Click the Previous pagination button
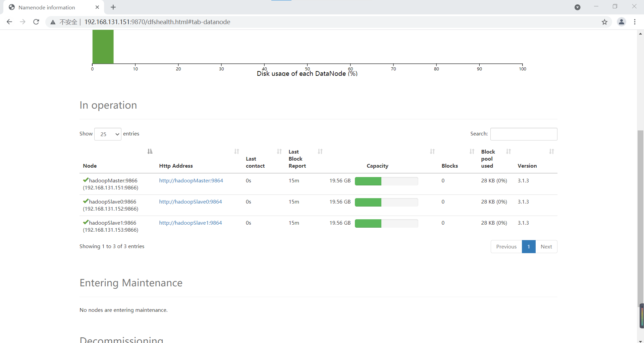The image size is (644, 343). (x=506, y=246)
